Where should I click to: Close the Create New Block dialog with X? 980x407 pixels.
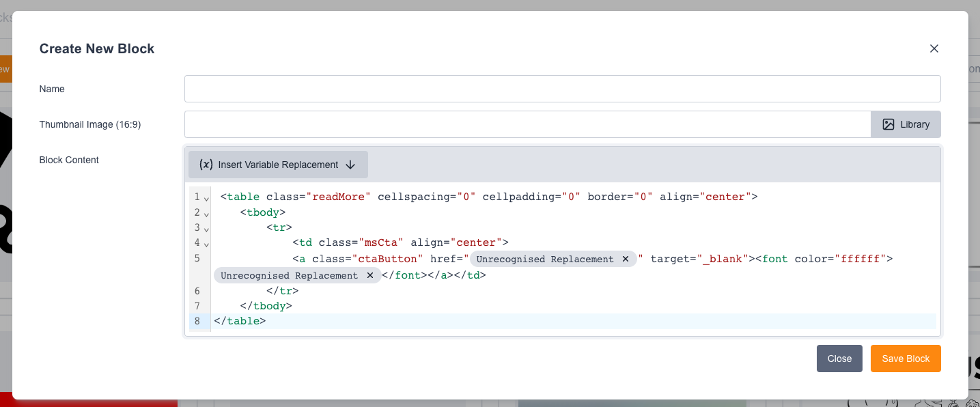(934, 48)
